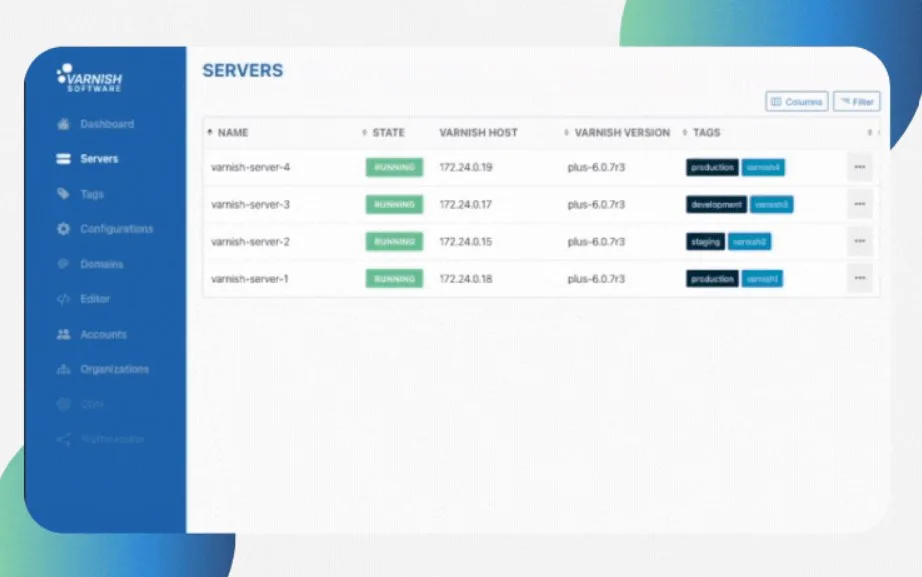This screenshot has height=577, width=922.
Task: Click the Organizations hierarchy icon
Action: pyautogui.click(x=64, y=369)
